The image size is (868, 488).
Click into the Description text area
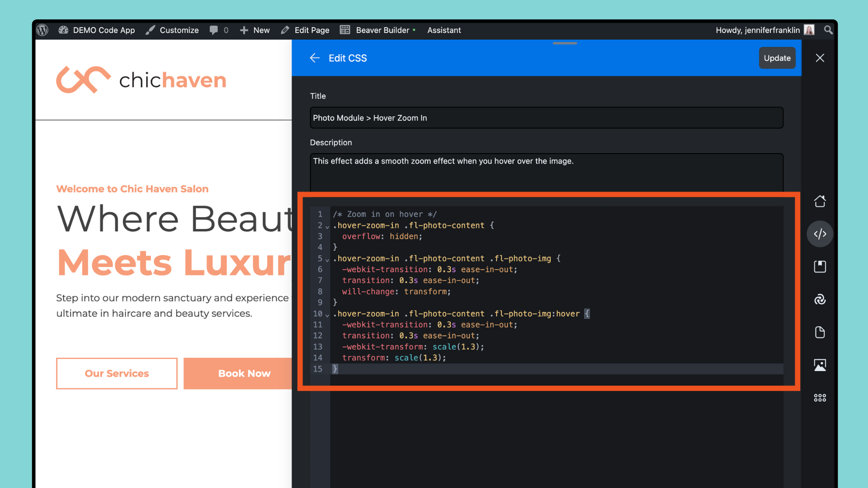[546, 172]
